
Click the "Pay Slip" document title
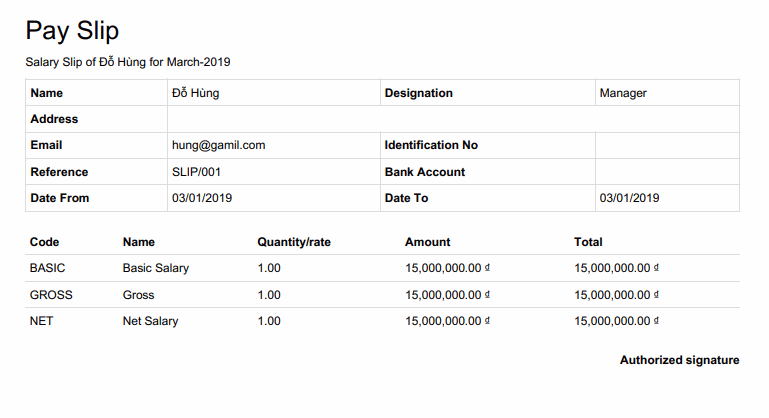tap(72, 31)
